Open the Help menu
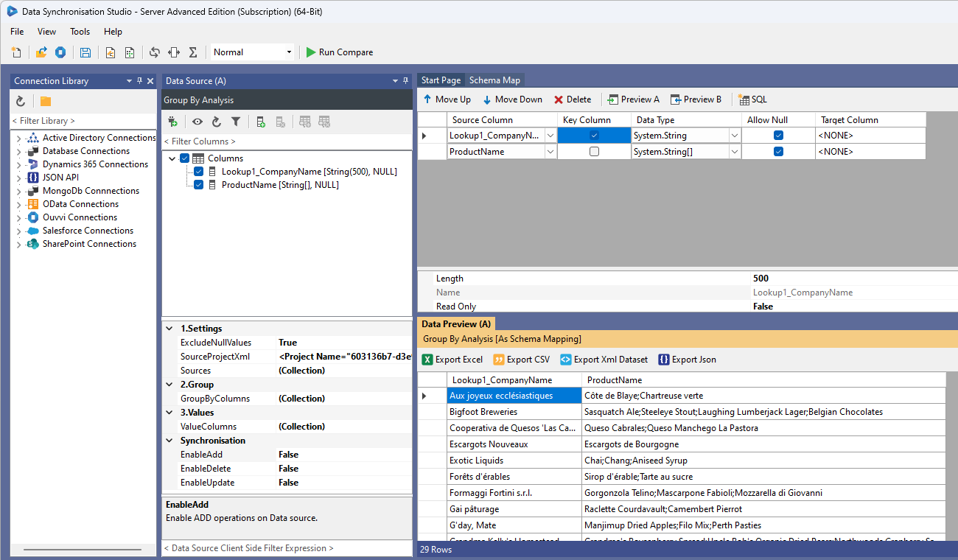958x560 pixels. coord(113,32)
